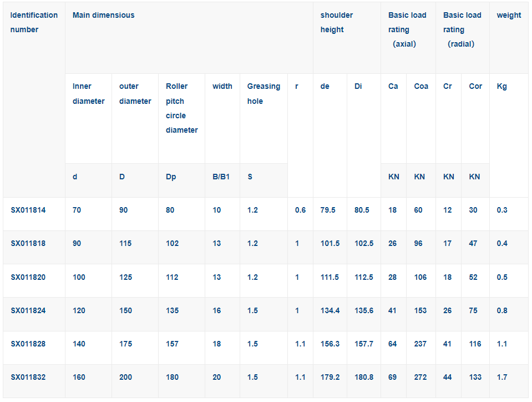Select the SX011818 bearing model
The height and width of the screenshot is (402, 532).
28,244
